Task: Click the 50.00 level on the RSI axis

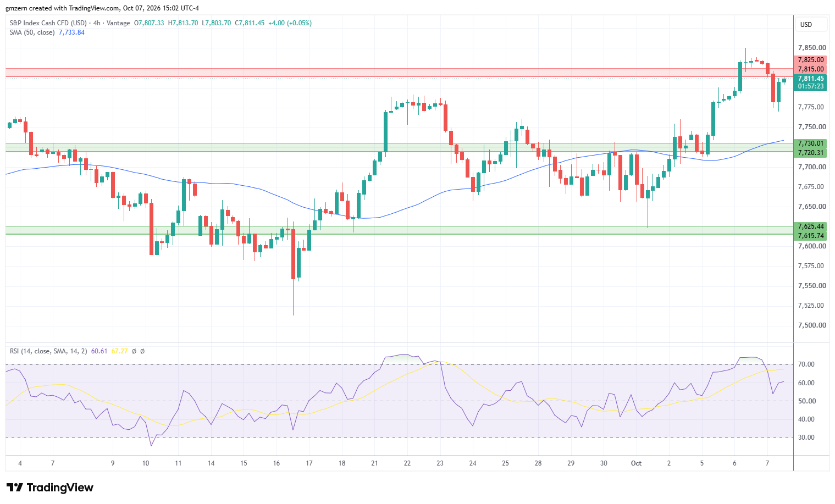Action: [806, 401]
